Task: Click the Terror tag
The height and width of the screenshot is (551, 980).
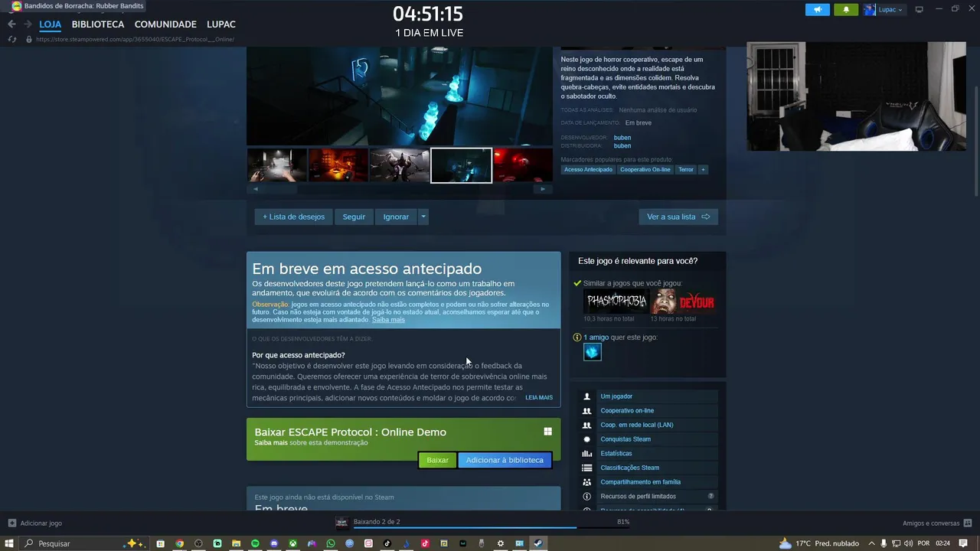Action: click(x=686, y=169)
